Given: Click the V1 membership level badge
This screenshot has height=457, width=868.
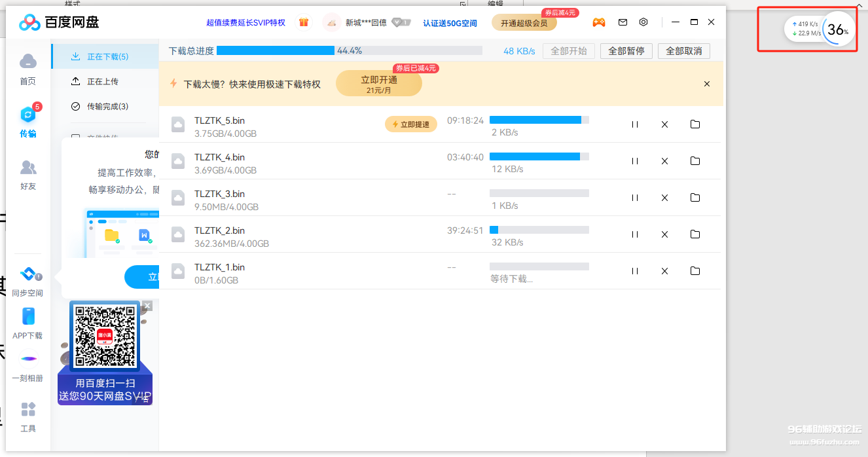Looking at the screenshot, I should tap(401, 22).
